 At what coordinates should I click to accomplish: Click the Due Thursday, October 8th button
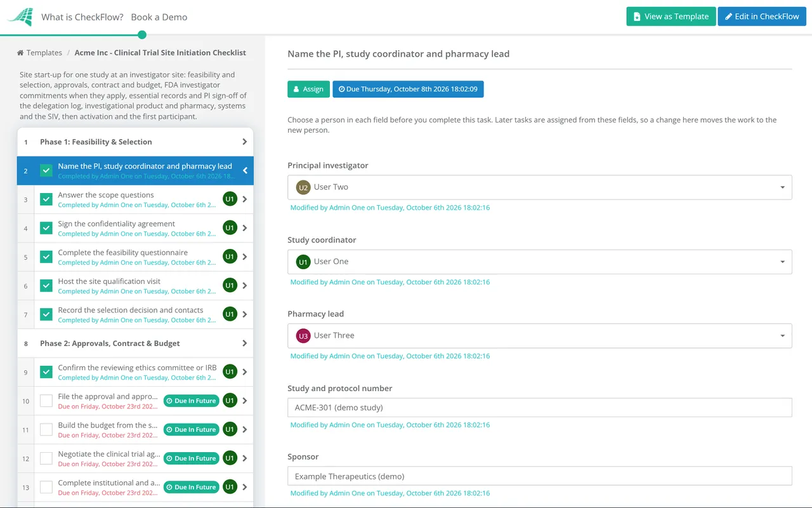(x=408, y=89)
